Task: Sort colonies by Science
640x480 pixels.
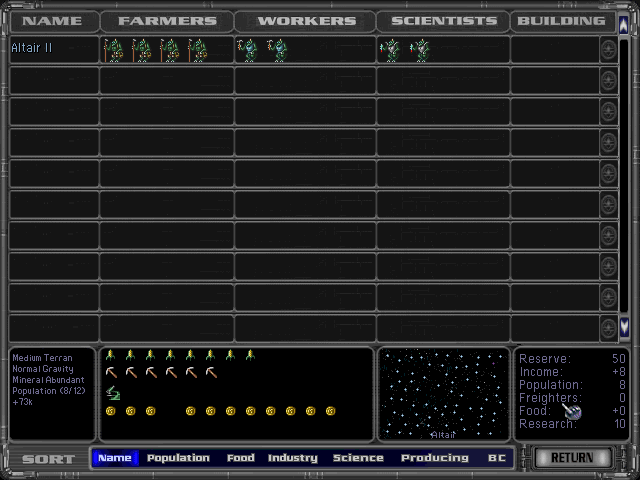Action: tap(358, 458)
